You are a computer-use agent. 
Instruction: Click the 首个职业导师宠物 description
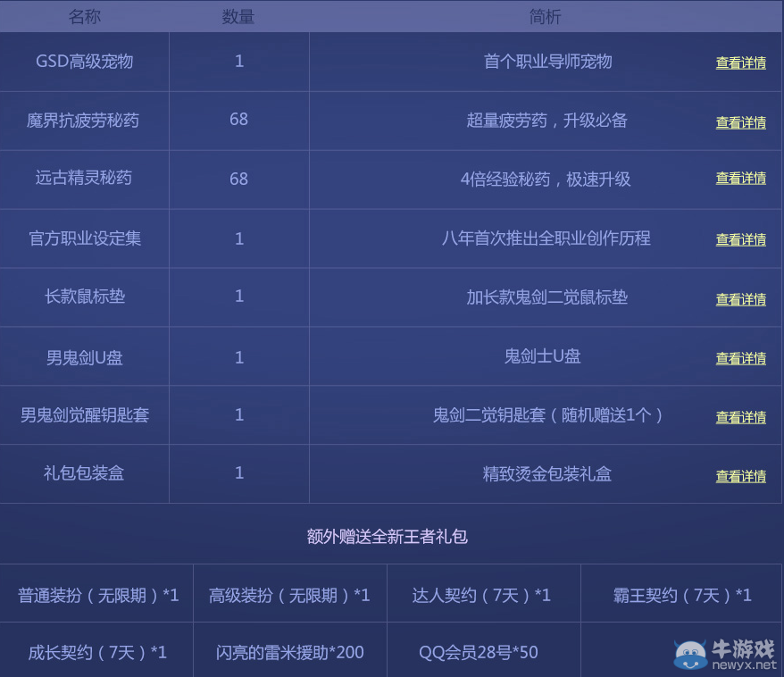548,61
